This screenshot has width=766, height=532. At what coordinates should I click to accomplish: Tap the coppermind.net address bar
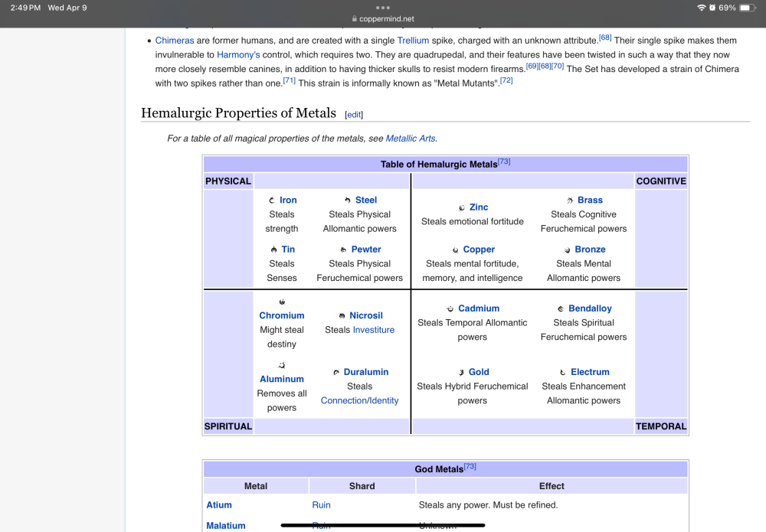[x=383, y=19]
